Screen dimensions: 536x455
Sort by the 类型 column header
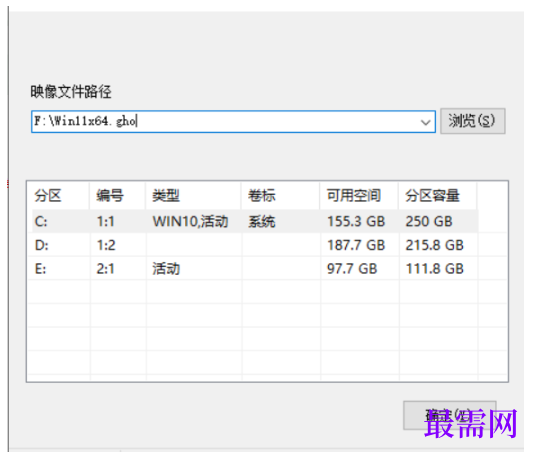click(x=193, y=196)
